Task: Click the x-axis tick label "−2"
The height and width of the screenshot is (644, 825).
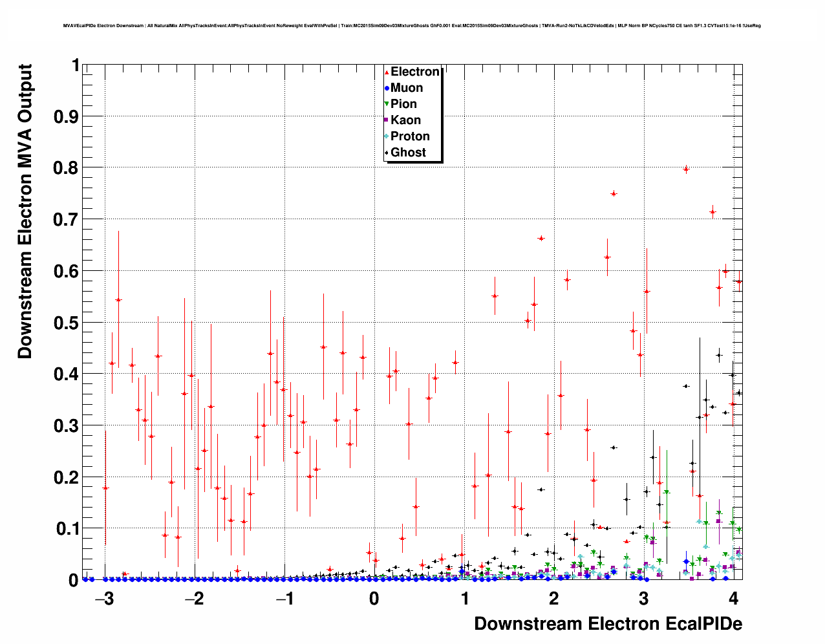Action: pos(194,599)
